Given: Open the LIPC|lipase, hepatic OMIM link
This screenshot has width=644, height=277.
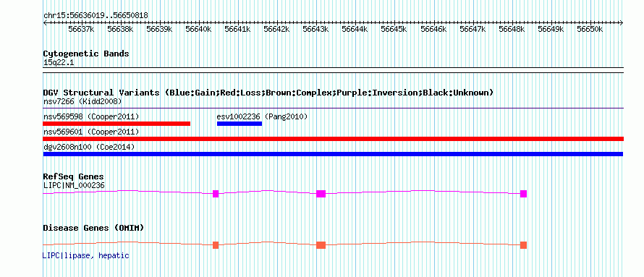Looking at the screenshot, I should click(86, 255).
